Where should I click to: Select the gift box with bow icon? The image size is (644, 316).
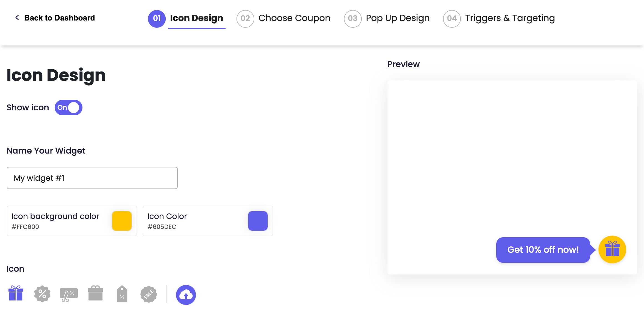(16, 293)
